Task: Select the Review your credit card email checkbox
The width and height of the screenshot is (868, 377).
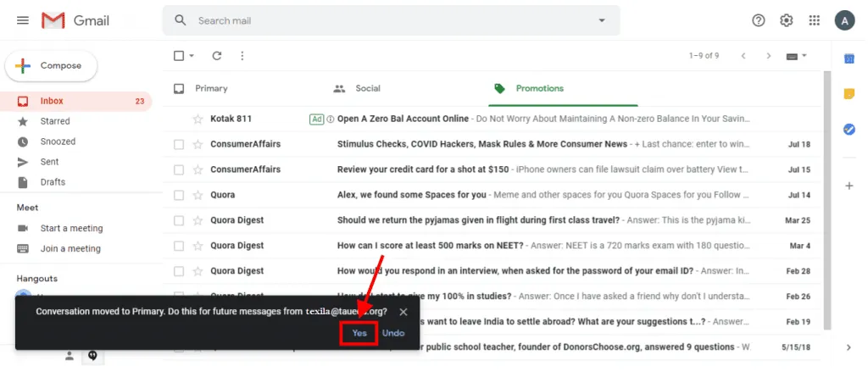Action: coord(179,170)
